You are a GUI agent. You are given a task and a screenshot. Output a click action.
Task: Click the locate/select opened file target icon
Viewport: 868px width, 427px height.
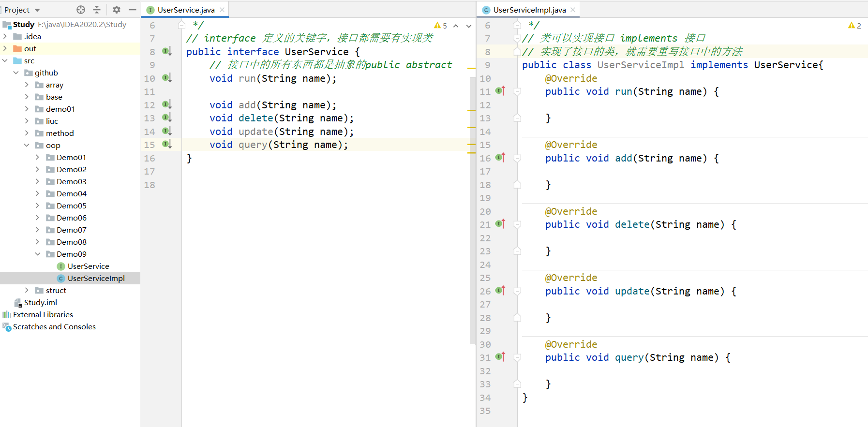pos(81,10)
